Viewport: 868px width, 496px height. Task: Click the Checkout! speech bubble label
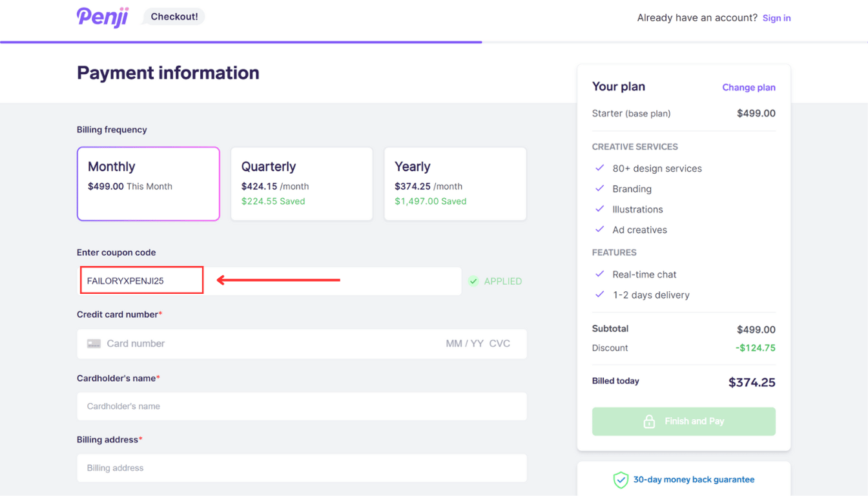[x=174, y=17]
